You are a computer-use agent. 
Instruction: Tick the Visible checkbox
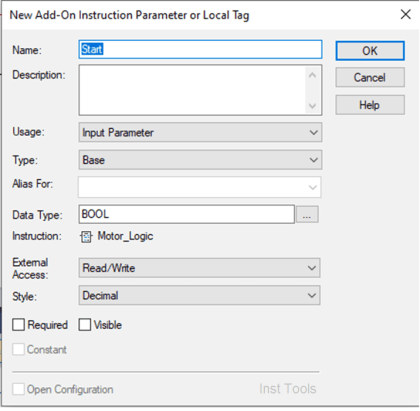point(85,324)
